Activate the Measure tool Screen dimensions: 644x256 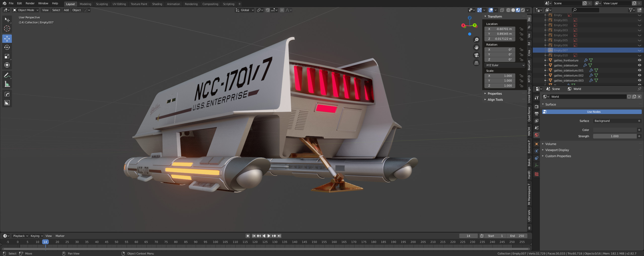[x=7, y=84]
